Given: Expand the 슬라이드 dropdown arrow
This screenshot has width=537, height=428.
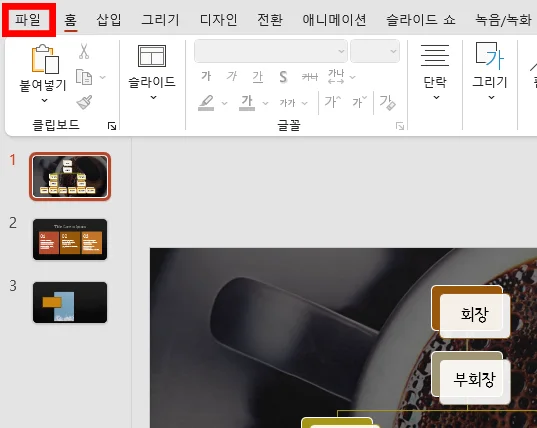Looking at the screenshot, I should point(153,98).
